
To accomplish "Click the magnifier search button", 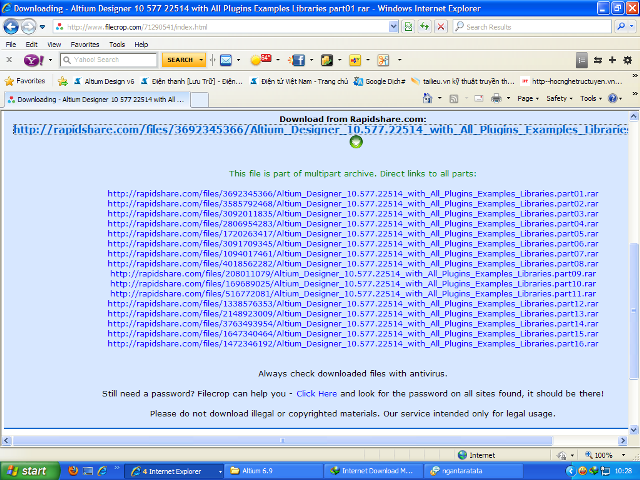I will (621, 27).
